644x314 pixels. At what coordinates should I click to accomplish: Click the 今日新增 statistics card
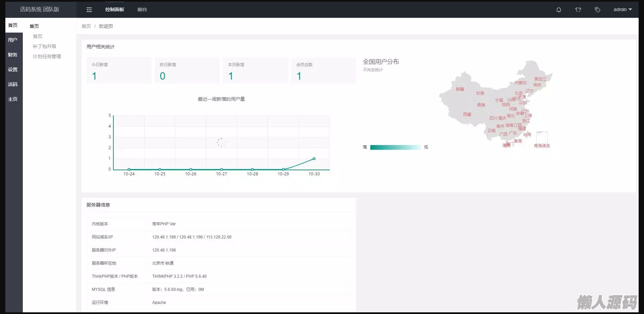(119, 71)
